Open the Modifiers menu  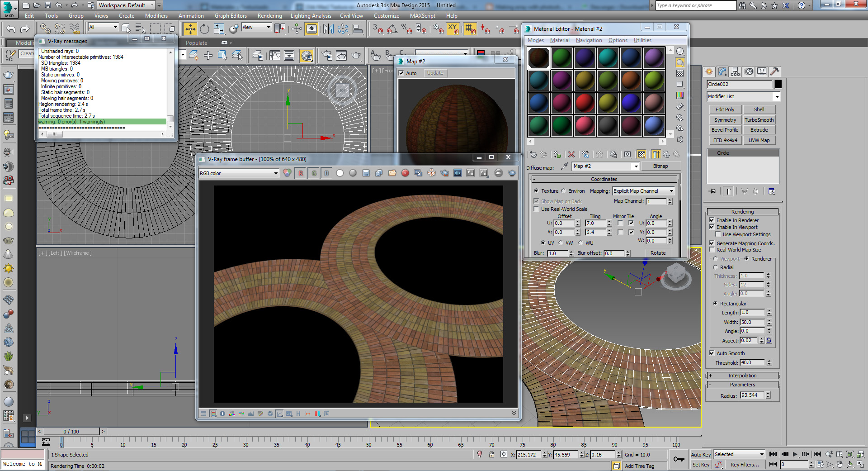[156, 16]
